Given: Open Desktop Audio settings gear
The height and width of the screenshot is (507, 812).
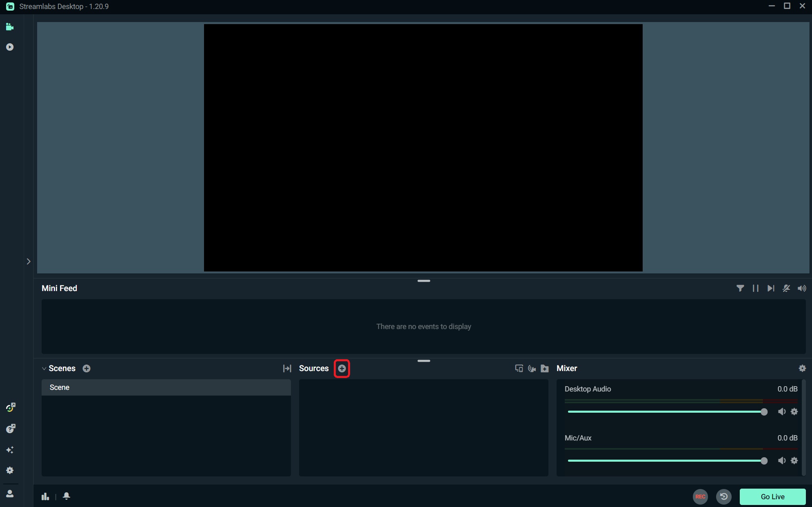Looking at the screenshot, I should pos(794,411).
